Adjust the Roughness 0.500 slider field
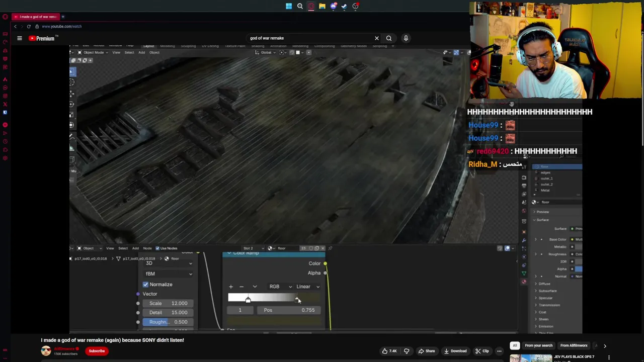 pyautogui.click(x=168, y=322)
